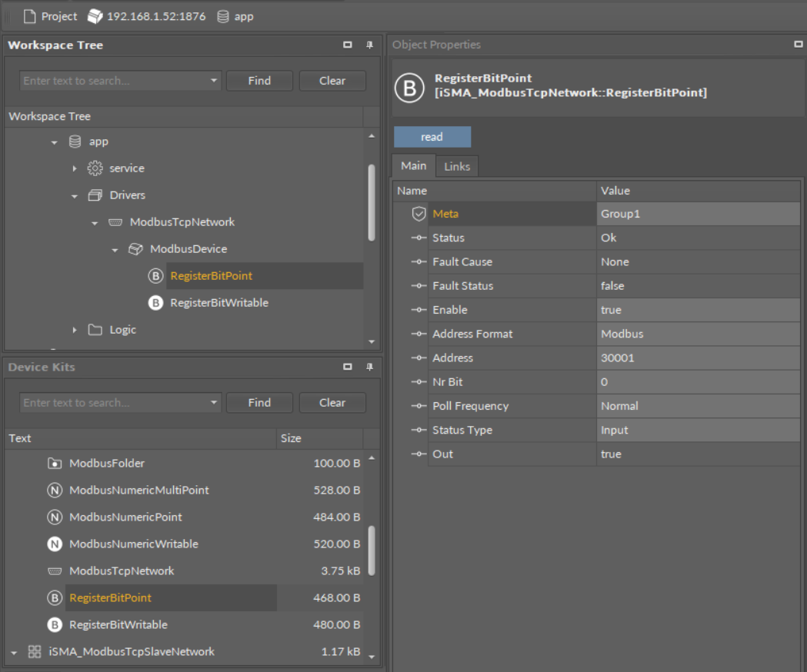The height and width of the screenshot is (672, 807).
Task: Click the read action button
Action: pyautogui.click(x=432, y=137)
